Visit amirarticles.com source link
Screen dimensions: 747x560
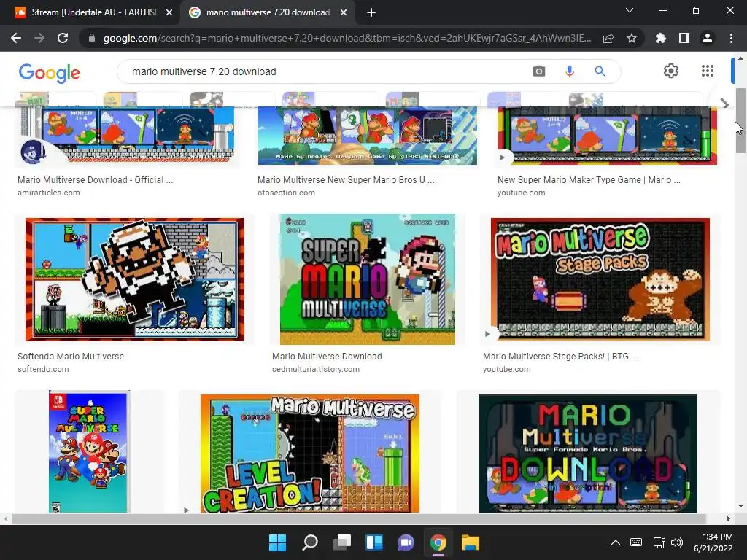click(x=49, y=192)
